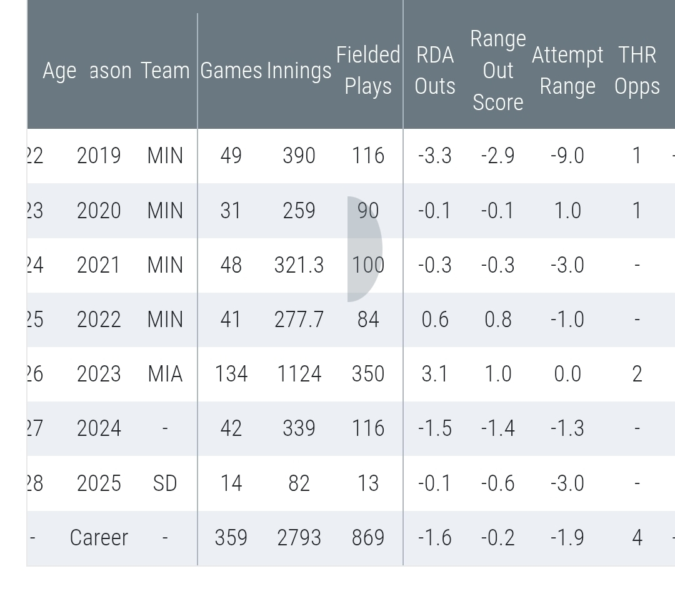
Task: Click the 350 fielded plays value
Action: point(368,374)
